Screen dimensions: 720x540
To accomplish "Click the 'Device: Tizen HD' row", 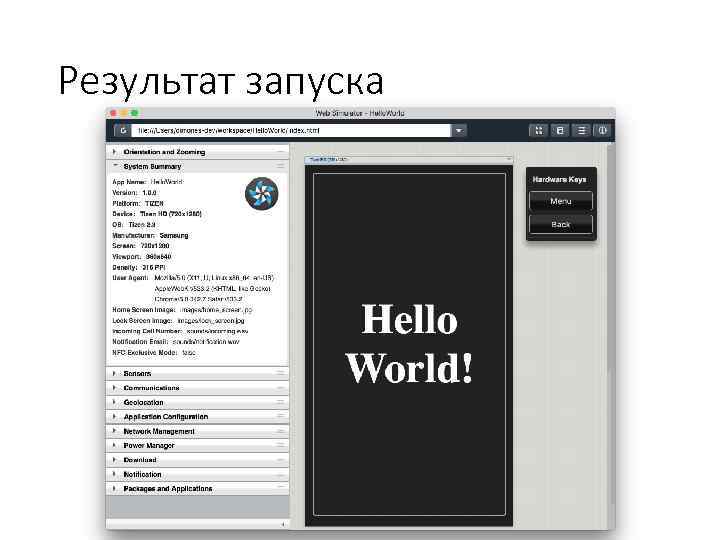I will (157, 214).
